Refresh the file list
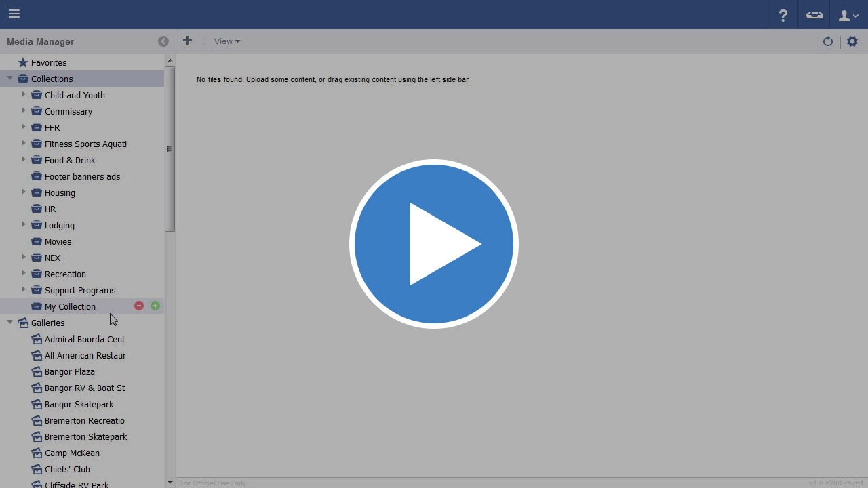The image size is (868, 488). click(828, 41)
